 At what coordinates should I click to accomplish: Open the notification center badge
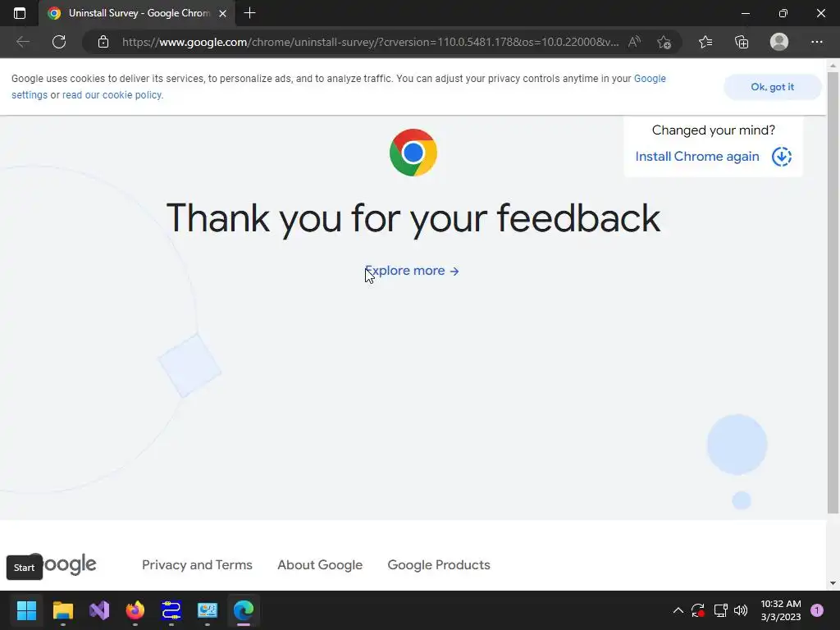(817, 610)
